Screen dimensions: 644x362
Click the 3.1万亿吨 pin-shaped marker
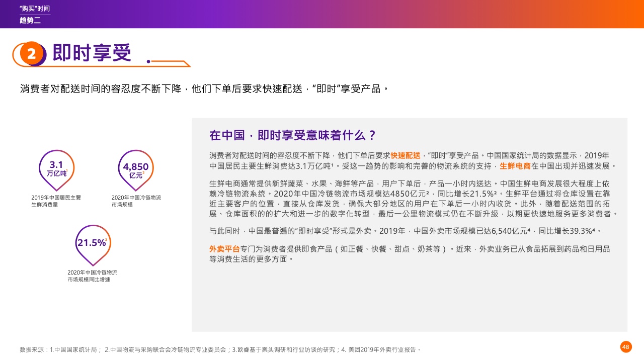click(x=56, y=169)
